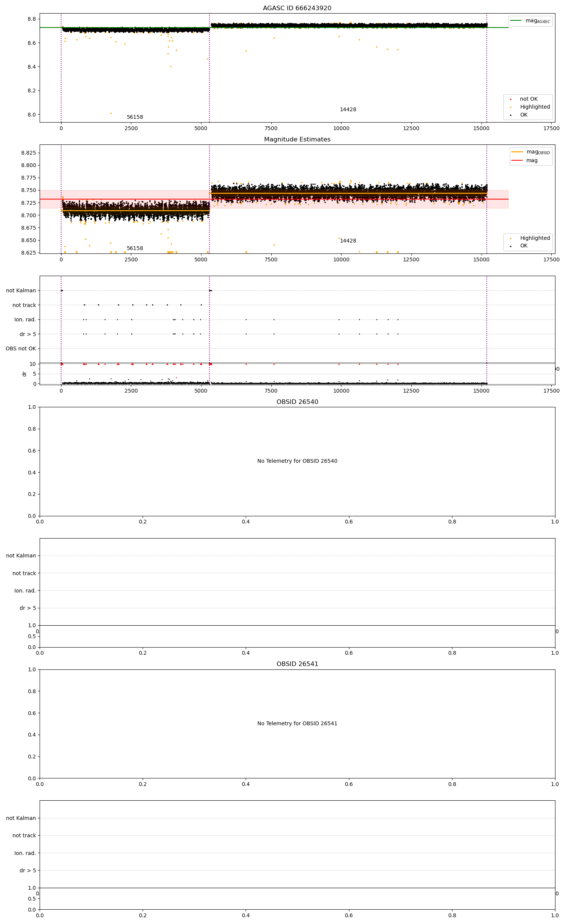
Task: Click 'not track' label below Magnitude Estimates plot
Action: point(24,305)
